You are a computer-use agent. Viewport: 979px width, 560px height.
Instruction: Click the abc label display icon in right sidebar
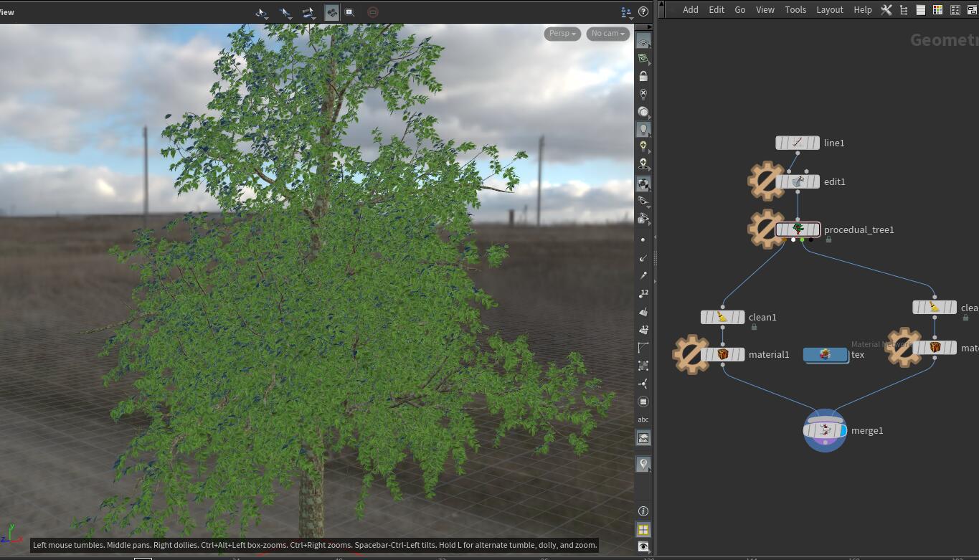tap(643, 419)
